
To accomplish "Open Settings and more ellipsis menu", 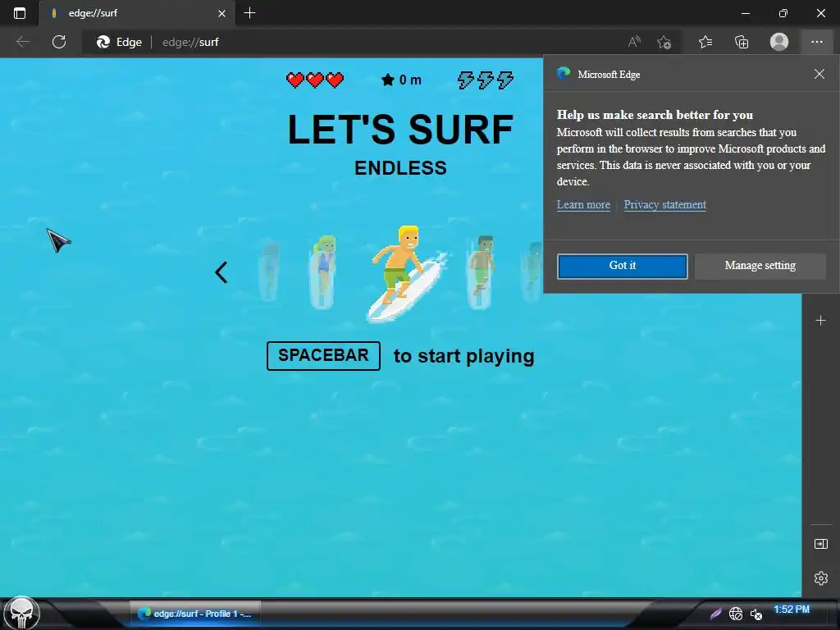I will click(817, 42).
